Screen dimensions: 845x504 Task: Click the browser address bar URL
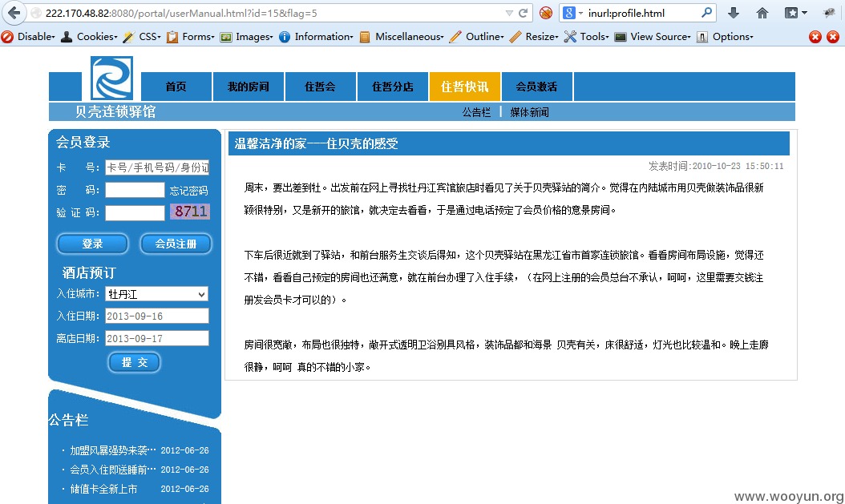point(181,13)
